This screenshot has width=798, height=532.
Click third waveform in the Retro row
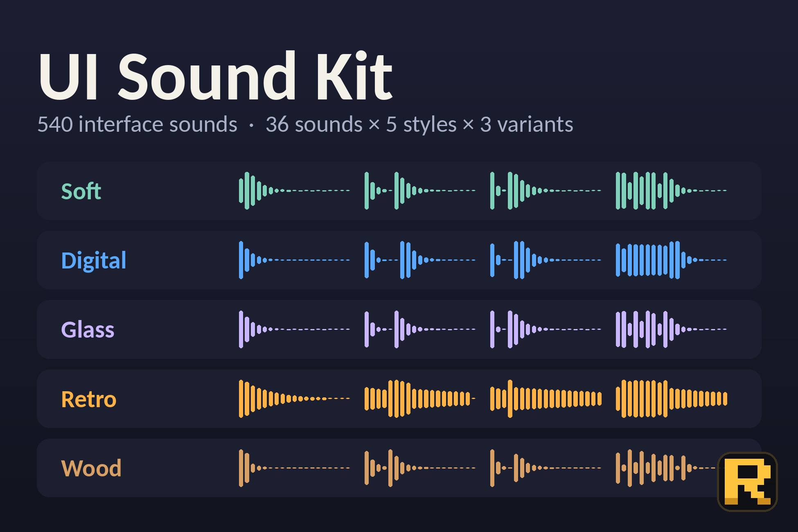click(x=546, y=399)
